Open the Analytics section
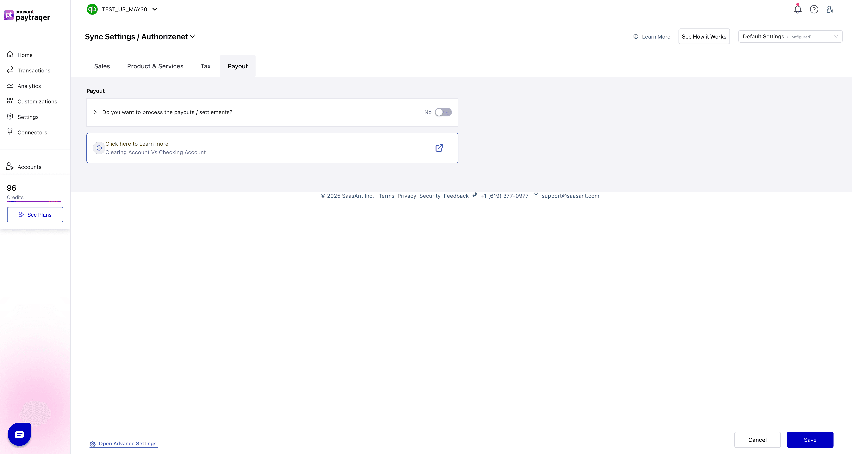Screen dimensions: 868x454 pos(29,86)
